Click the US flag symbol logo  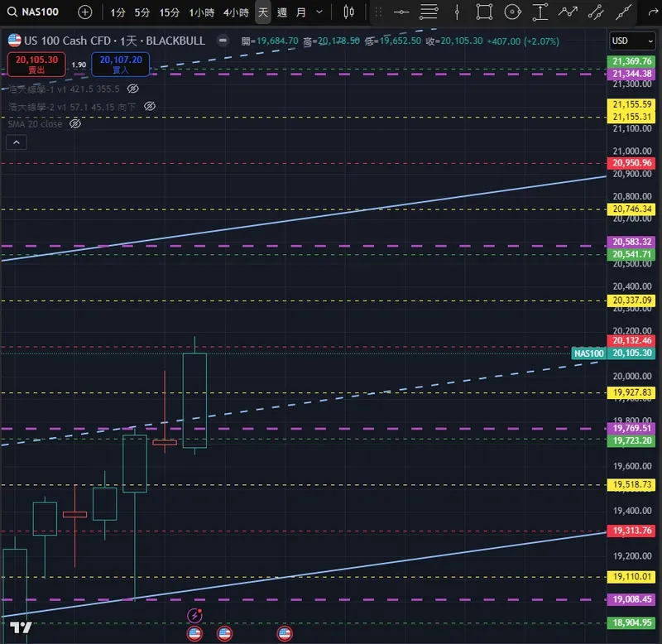tap(15, 41)
